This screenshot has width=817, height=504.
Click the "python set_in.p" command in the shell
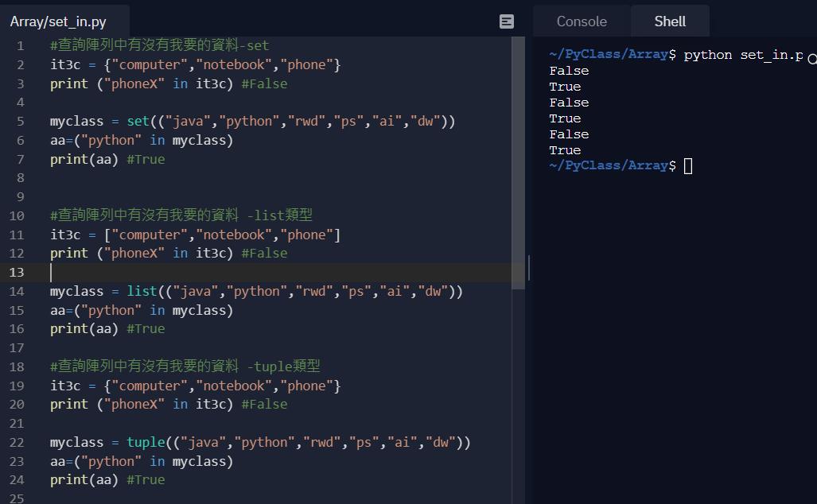[743, 55]
